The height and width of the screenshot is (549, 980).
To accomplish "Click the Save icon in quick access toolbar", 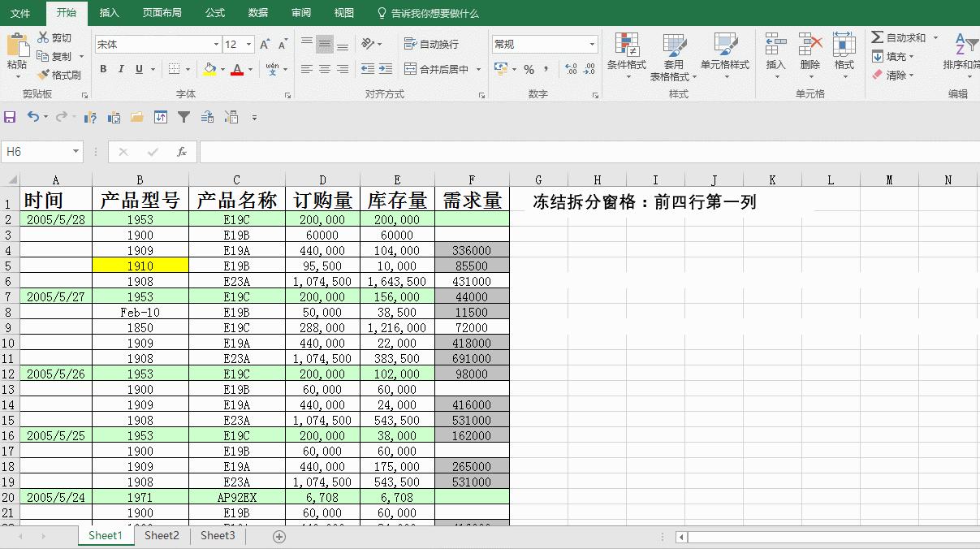I will [x=10, y=117].
